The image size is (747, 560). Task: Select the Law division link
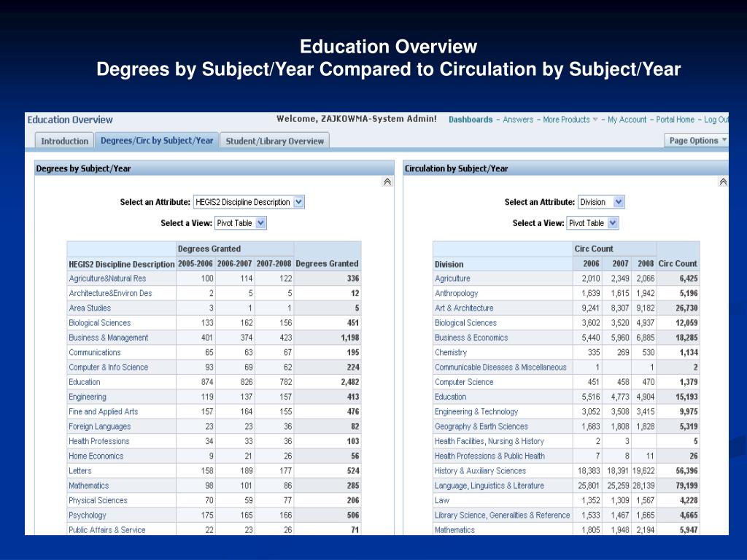click(441, 500)
